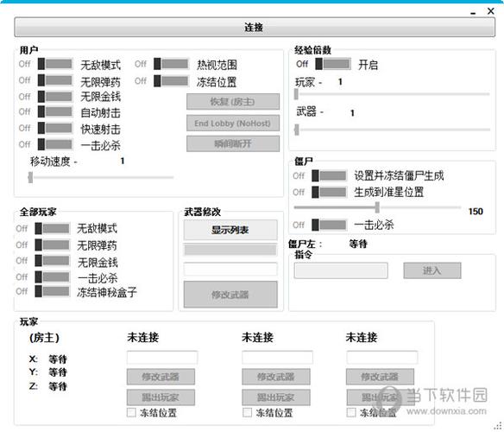Toggle 无限金钱 in the 用户 group
The height and width of the screenshot is (432, 504).
click(55, 97)
